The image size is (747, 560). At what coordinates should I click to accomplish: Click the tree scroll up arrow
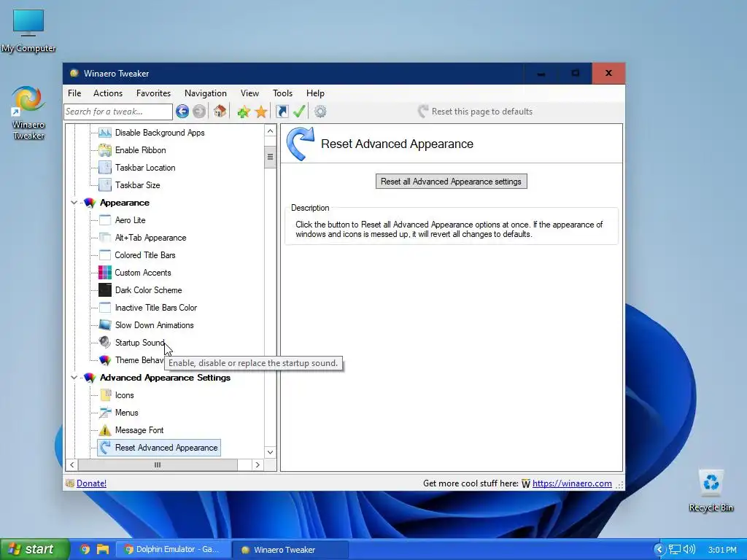tap(270, 131)
